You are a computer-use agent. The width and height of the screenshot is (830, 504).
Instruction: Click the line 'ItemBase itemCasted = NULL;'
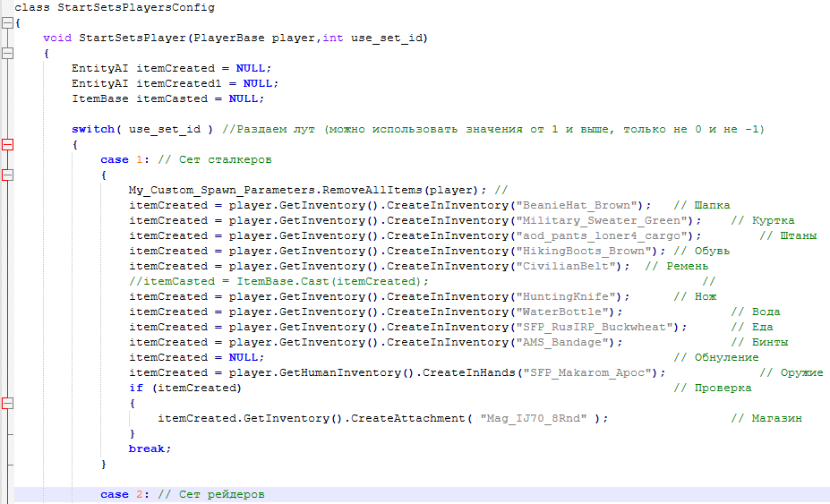[167, 99]
